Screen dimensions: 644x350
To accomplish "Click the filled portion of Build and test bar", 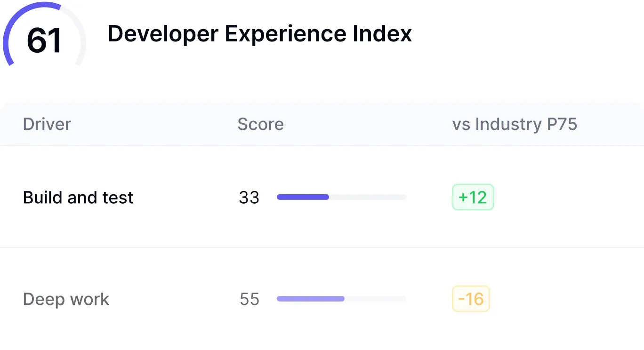I will tap(303, 197).
